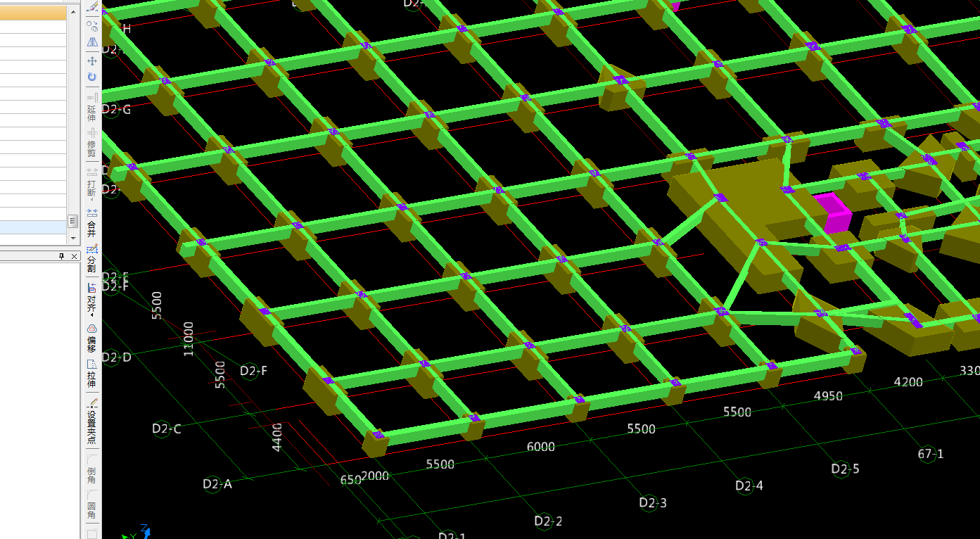Click the 650 dimension text
This screenshot has width=980, height=539.
click(x=350, y=480)
